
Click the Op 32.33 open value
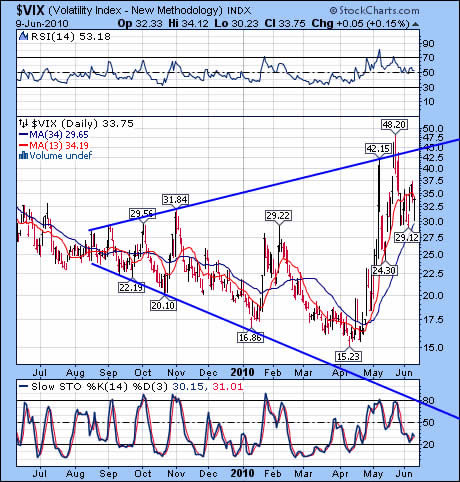140,24
